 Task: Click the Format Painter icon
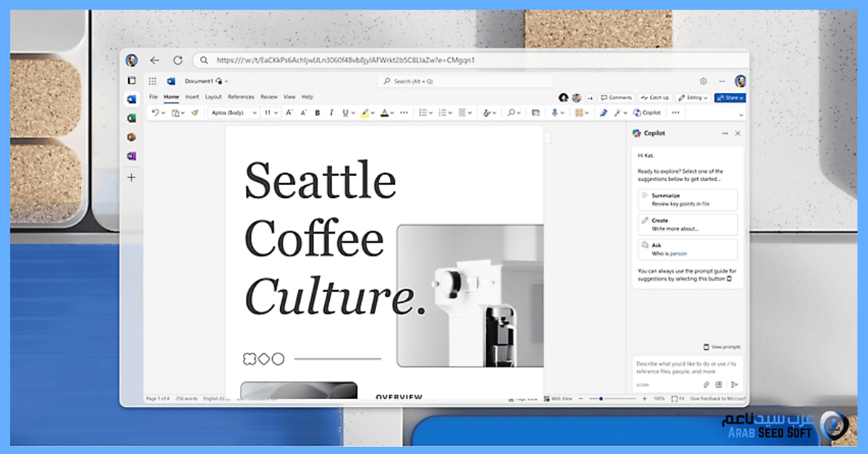tap(195, 113)
